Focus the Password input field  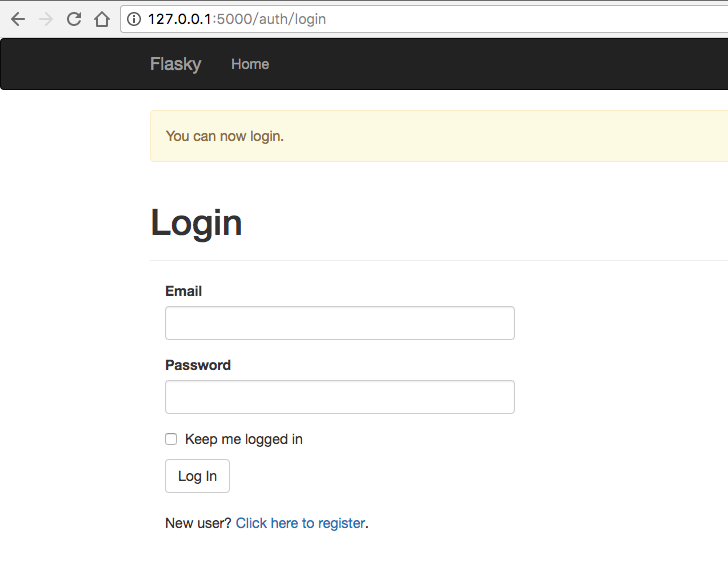(x=339, y=397)
